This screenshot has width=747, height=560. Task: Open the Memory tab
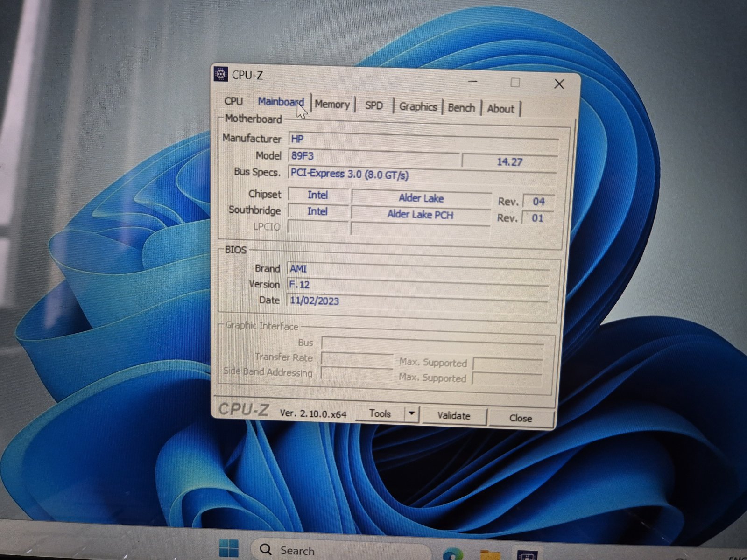pyautogui.click(x=332, y=105)
